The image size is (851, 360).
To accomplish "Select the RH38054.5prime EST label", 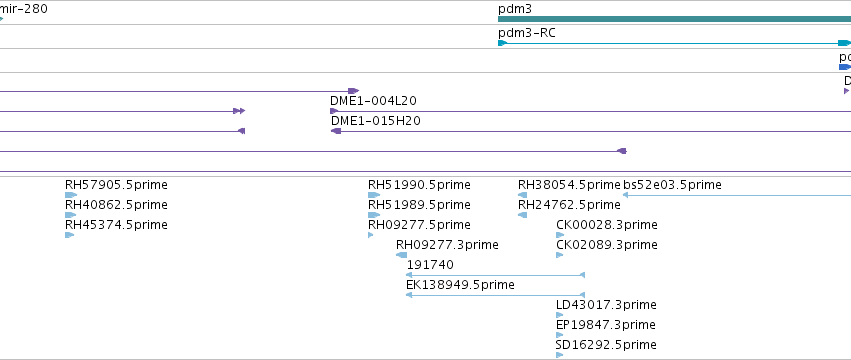I will point(569,185).
